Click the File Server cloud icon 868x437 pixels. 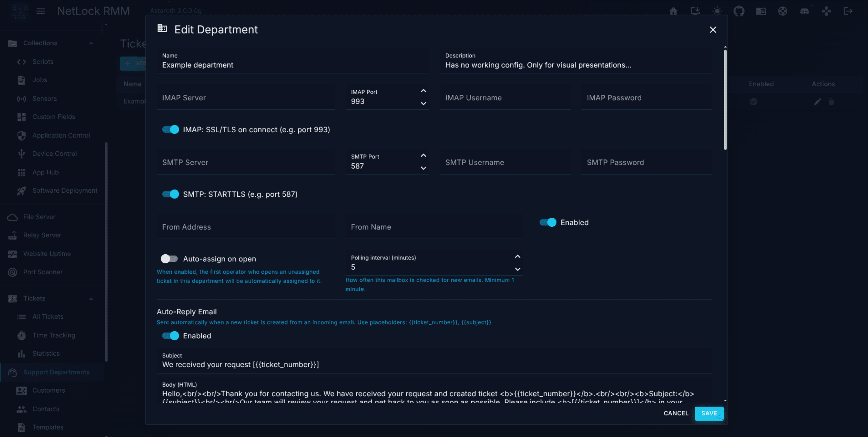(12, 217)
